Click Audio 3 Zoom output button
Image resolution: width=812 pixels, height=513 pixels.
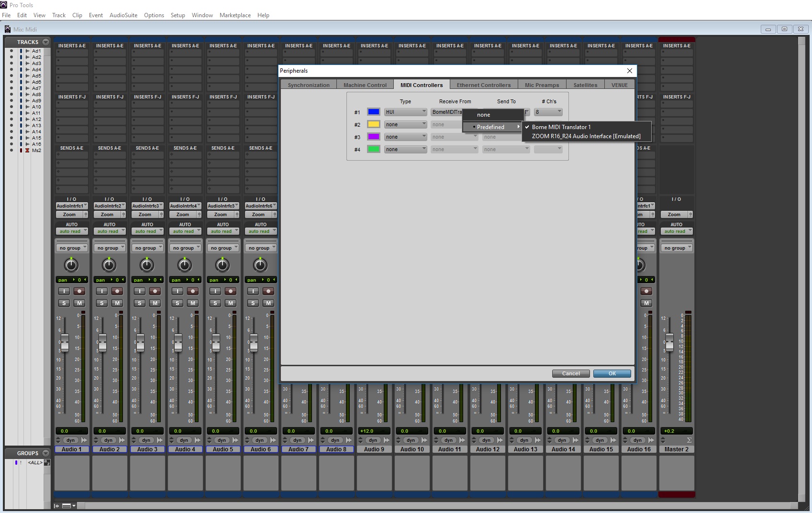coord(145,215)
